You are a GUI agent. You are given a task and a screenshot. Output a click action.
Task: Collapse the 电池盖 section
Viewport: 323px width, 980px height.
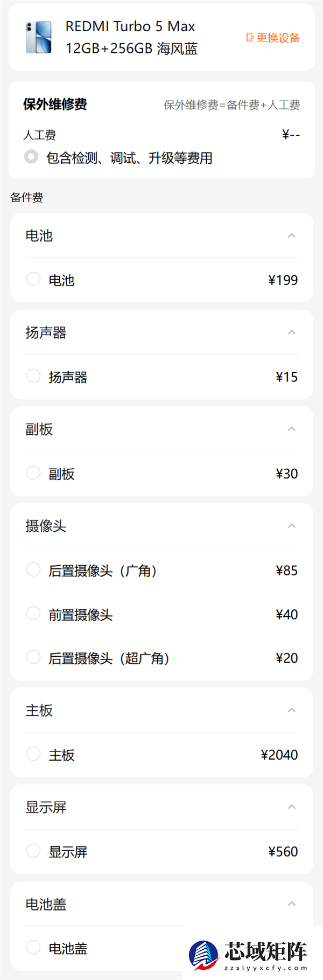tap(291, 904)
